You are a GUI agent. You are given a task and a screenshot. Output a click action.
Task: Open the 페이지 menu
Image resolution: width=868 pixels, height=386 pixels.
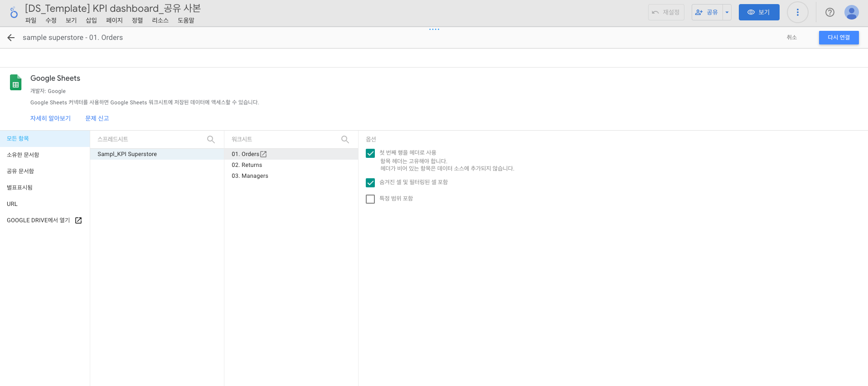(x=115, y=20)
